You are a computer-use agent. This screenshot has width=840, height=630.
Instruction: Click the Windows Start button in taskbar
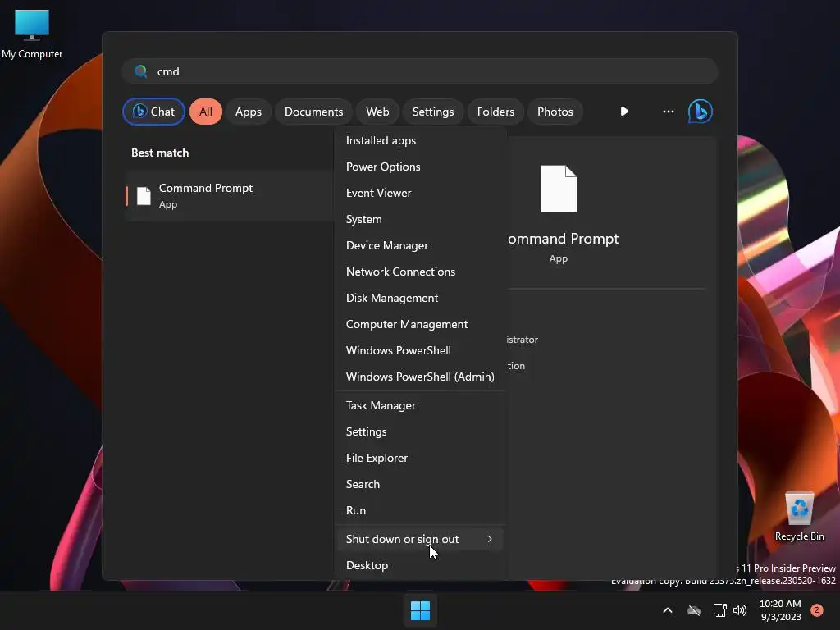[x=420, y=610]
